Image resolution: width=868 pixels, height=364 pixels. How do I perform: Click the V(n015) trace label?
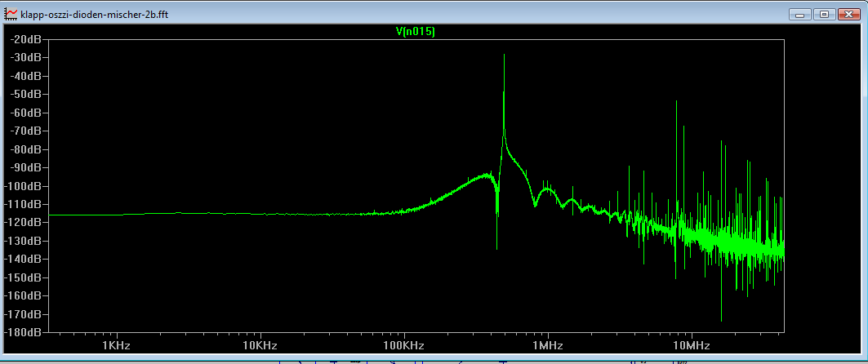pyautogui.click(x=415, y=32)
